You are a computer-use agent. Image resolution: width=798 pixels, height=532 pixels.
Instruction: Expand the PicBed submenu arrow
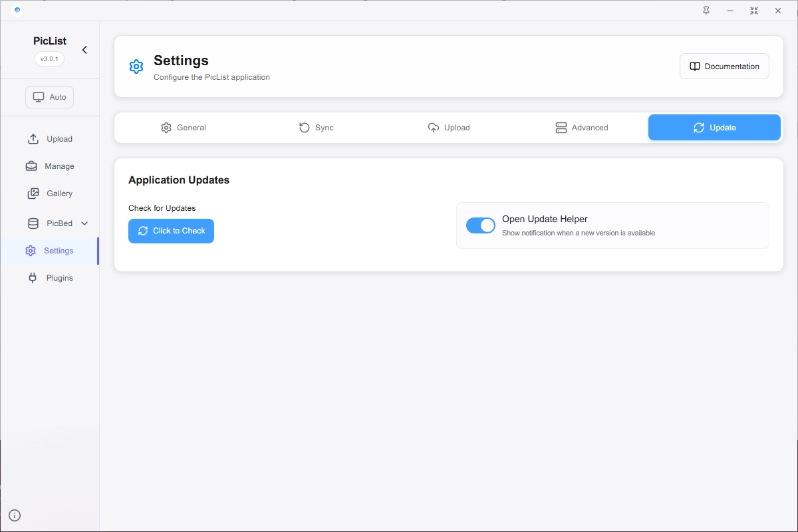84,223
